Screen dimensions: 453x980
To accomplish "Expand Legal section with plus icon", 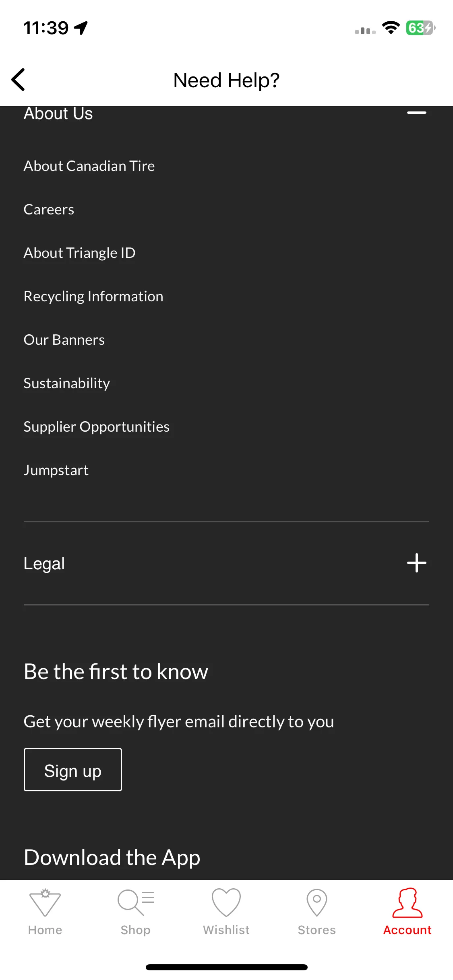I will coord(417,563).
